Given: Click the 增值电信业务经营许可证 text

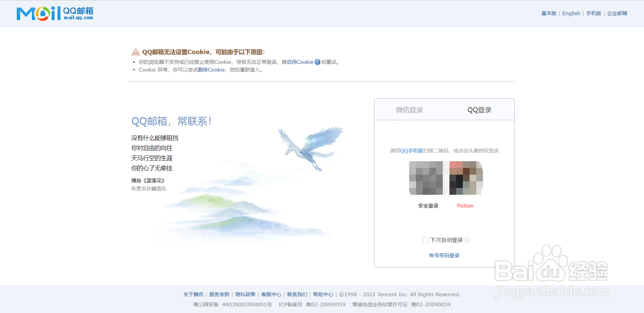Looking at the screenshot, I should [x=380, y=305].
